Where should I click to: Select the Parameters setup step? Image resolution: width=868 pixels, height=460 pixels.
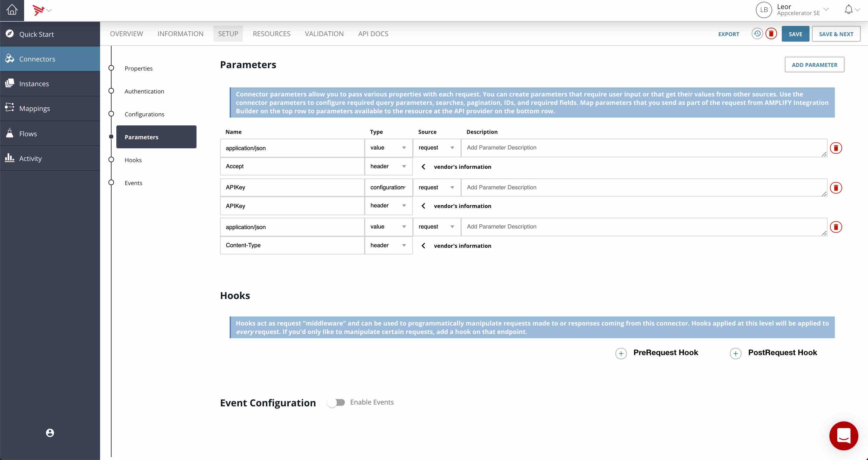point(156,137)
